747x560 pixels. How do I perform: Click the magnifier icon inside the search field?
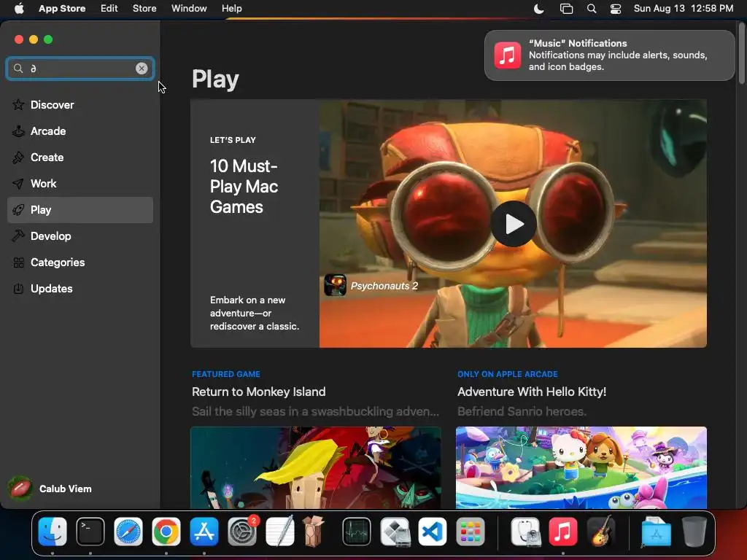click(x=18, y=68)
